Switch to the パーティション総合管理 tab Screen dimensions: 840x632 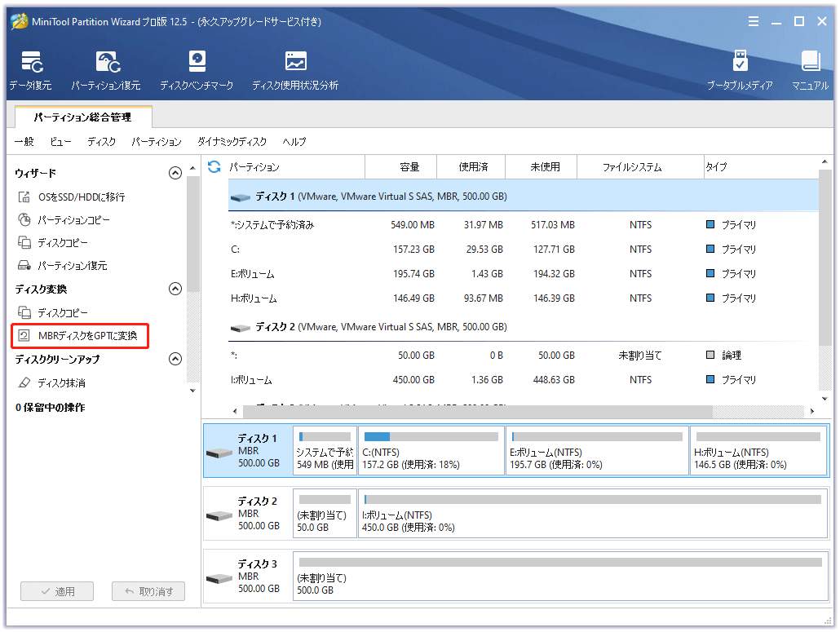point(82,117)
